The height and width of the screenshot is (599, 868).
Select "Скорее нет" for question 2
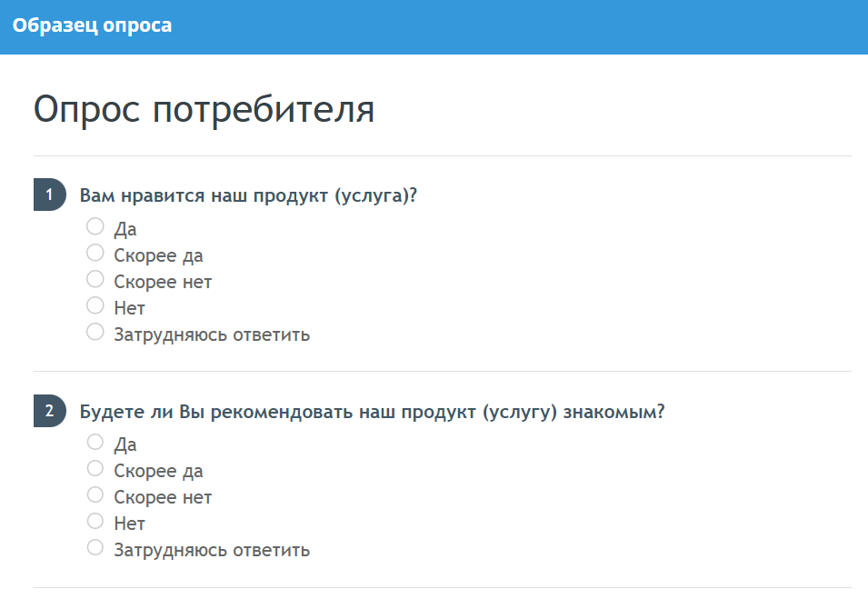click(x=95, y=494)
